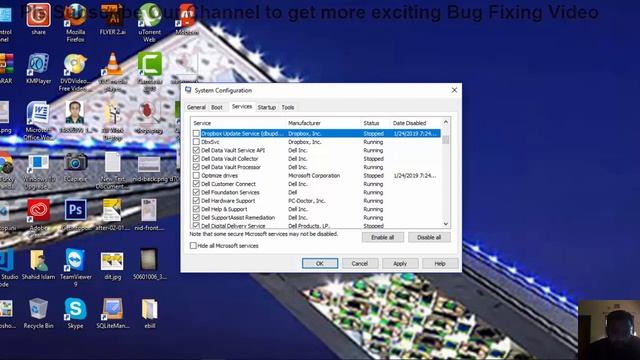This screenshot has width=640, height=360.
Task: Select the Microsoft Office Word shortcut
Action: 38,121
